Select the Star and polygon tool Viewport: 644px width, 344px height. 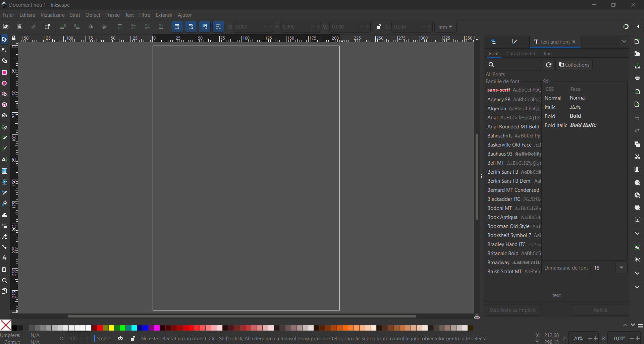(x=4, y=94)
